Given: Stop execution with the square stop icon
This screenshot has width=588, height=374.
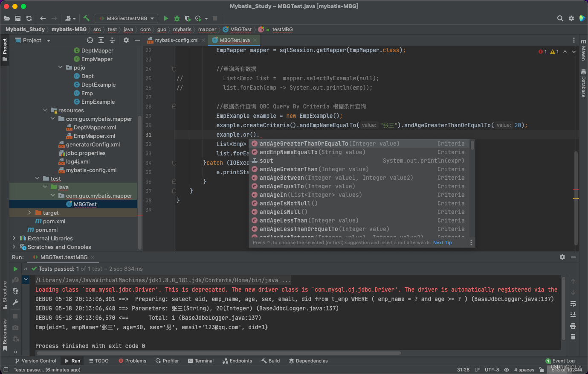Looking at the screenshot, I should [215, 18].
